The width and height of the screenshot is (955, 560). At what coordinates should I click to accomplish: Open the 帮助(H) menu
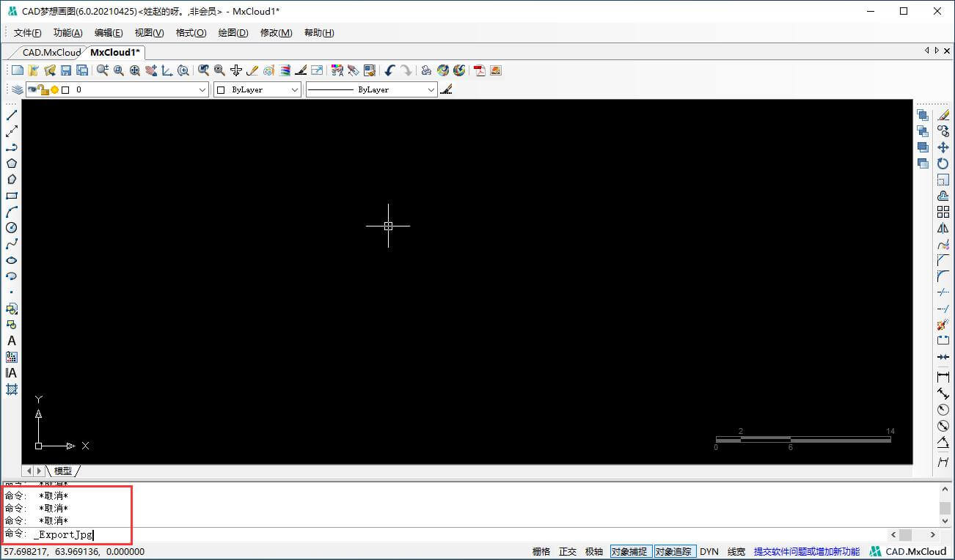(x=318, y=33)
